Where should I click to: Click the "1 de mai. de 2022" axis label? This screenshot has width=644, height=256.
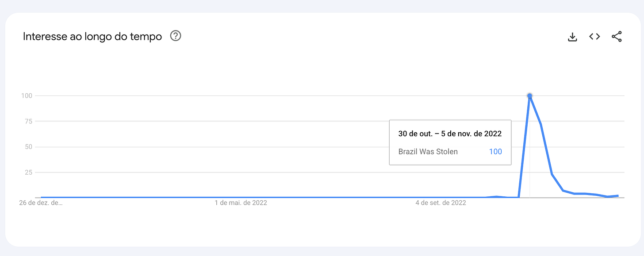pos(241,203)
